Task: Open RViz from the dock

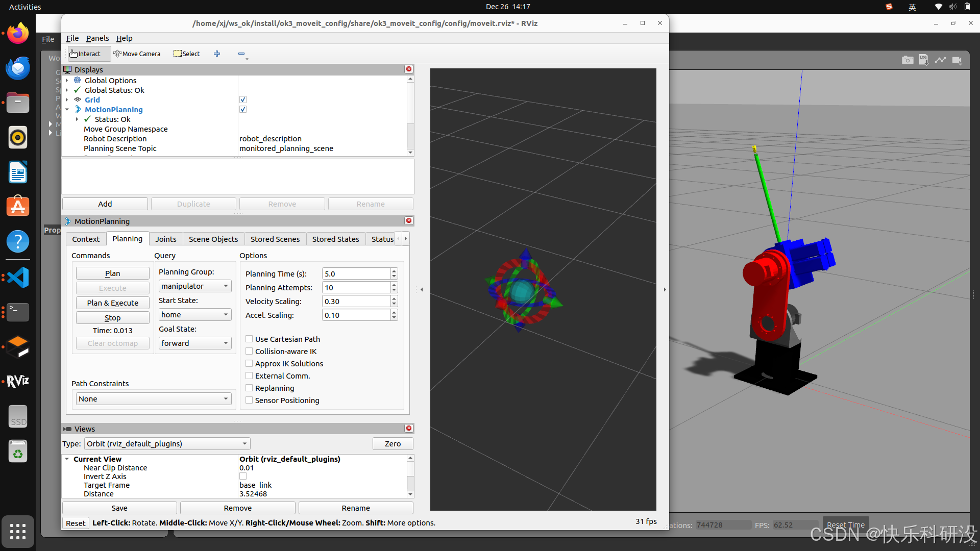Action: 18,381
